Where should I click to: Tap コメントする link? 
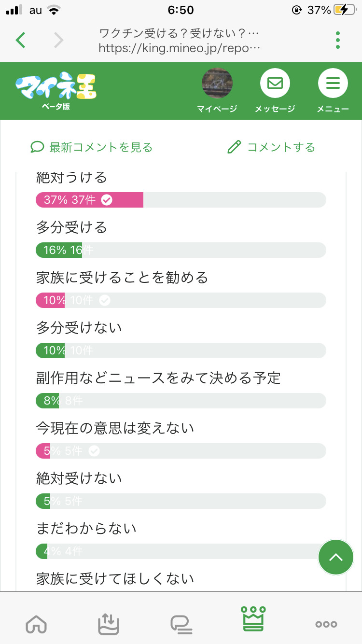pos(271,147)
